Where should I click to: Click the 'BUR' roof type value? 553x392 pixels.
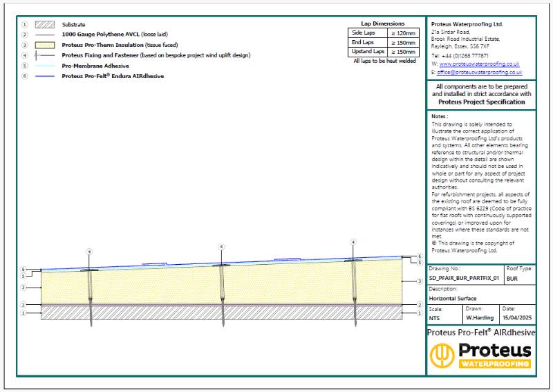click(512, 279)
